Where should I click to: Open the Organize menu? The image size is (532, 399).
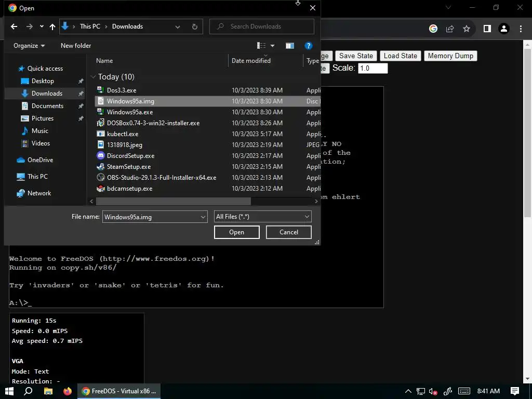click(x=29, y=46)
